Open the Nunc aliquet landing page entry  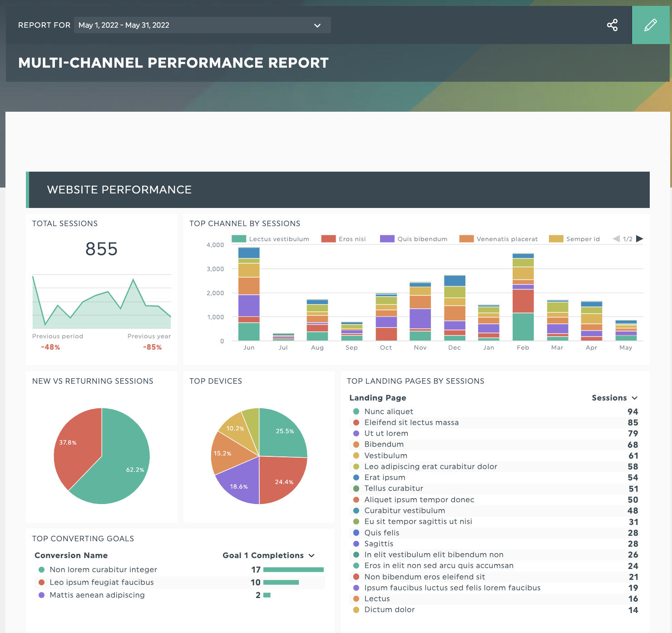(x=388, y=411)
